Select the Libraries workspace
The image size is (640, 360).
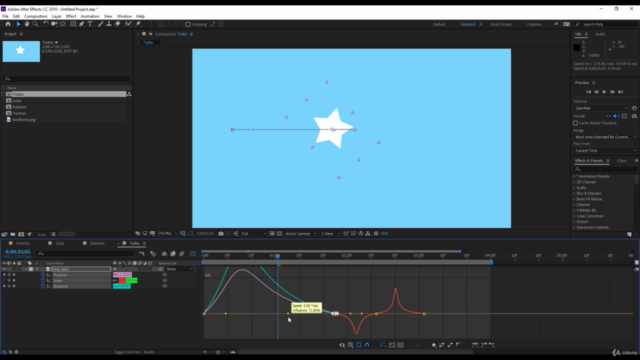coord(534,24)
